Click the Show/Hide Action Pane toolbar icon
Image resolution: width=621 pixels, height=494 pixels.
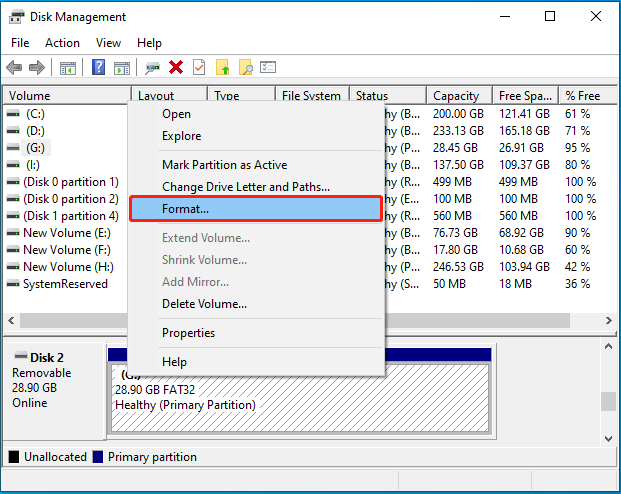(121, 68)
